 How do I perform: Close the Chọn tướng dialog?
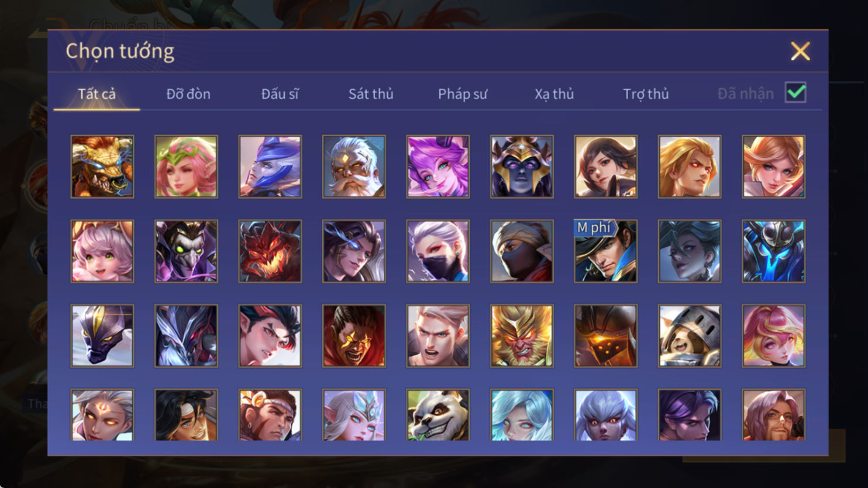pyautogui.click(x=800, y=51)
